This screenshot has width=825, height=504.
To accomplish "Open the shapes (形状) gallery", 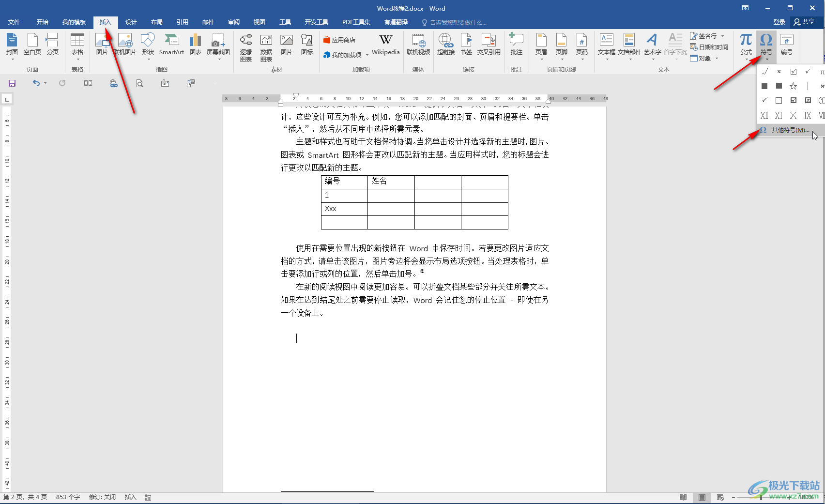I will coord(148,46).
